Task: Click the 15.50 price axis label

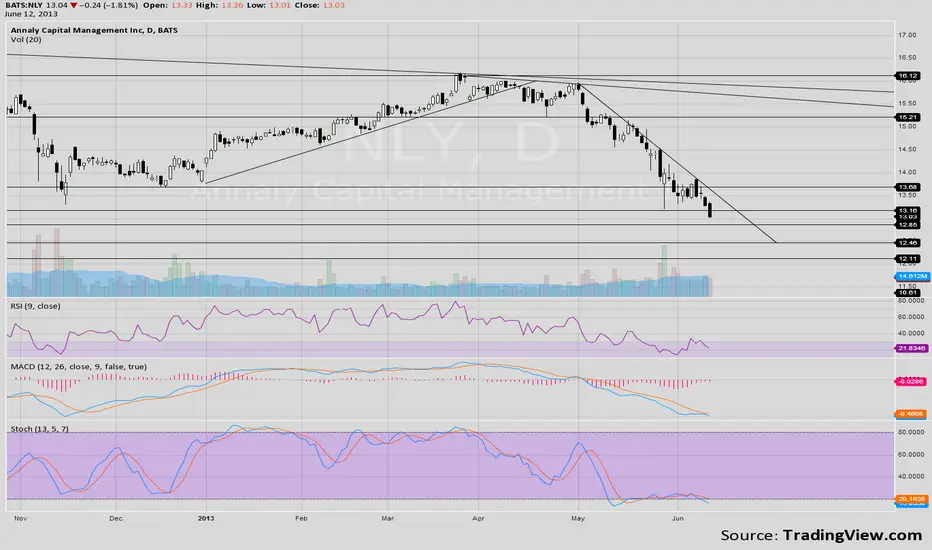Action: 908,103
